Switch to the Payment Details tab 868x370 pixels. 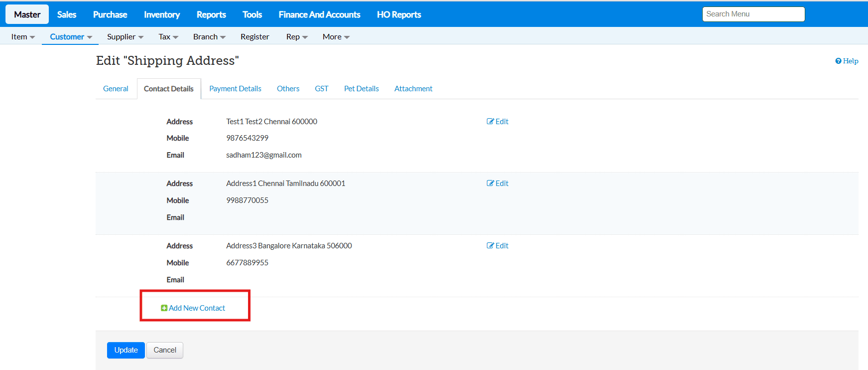tap(235, 89)
